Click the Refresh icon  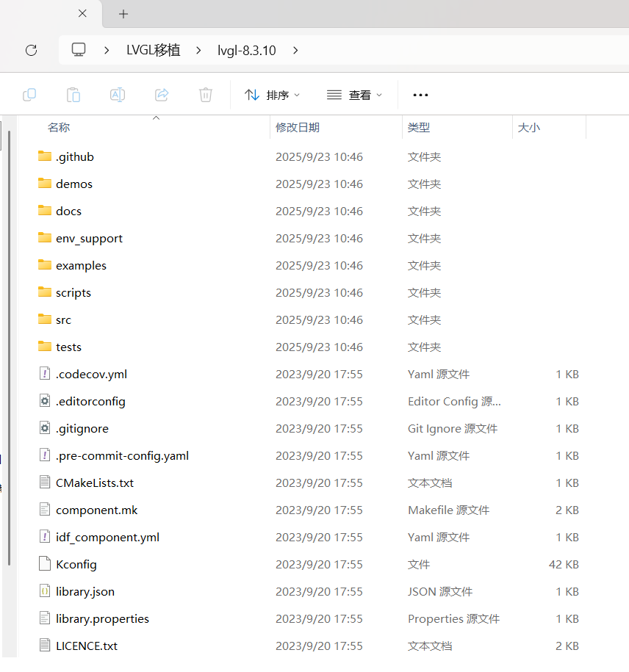(32, 50)
